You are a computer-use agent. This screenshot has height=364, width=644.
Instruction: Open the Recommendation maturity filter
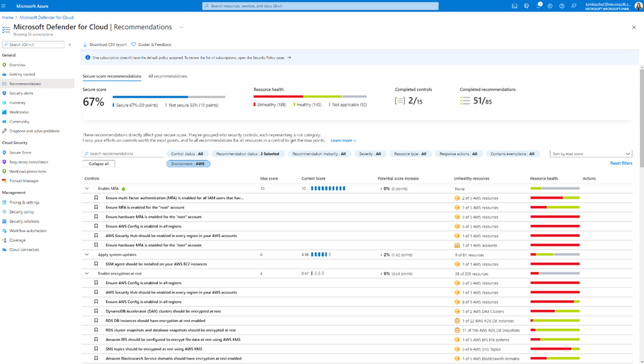(319, 154)
